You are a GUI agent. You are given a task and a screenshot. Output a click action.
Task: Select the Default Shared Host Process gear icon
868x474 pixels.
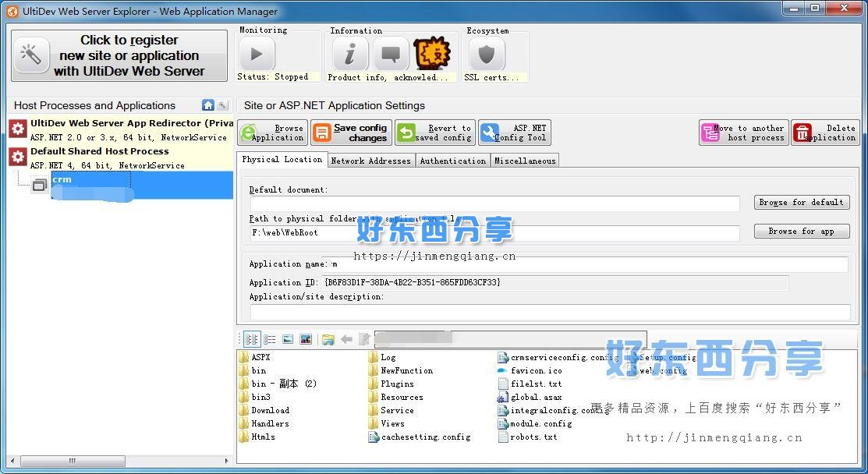(x=18, y=157)
